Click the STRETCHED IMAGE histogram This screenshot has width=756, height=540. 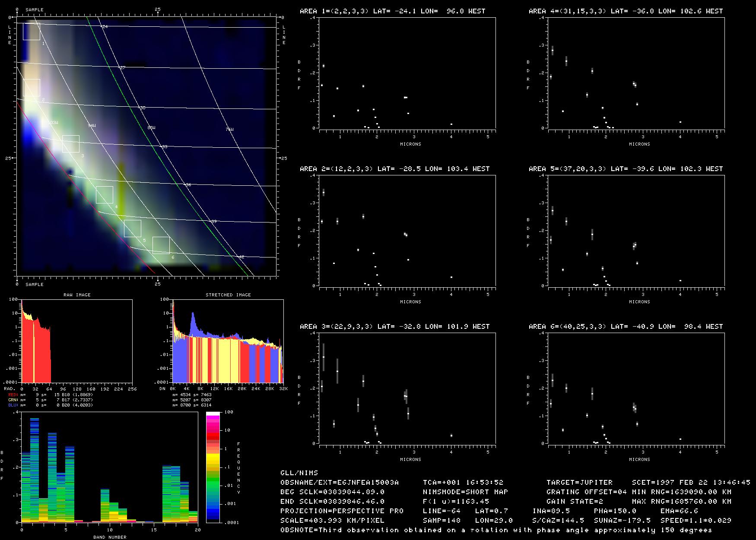228,341
